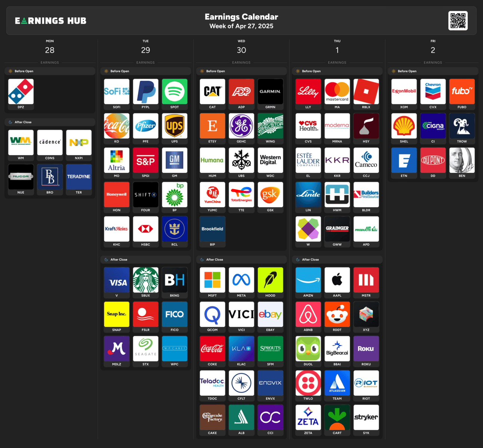Screen dimensions: 483x448
Task: Open the Twilio TWLO tile
Action: pos(308,386)
